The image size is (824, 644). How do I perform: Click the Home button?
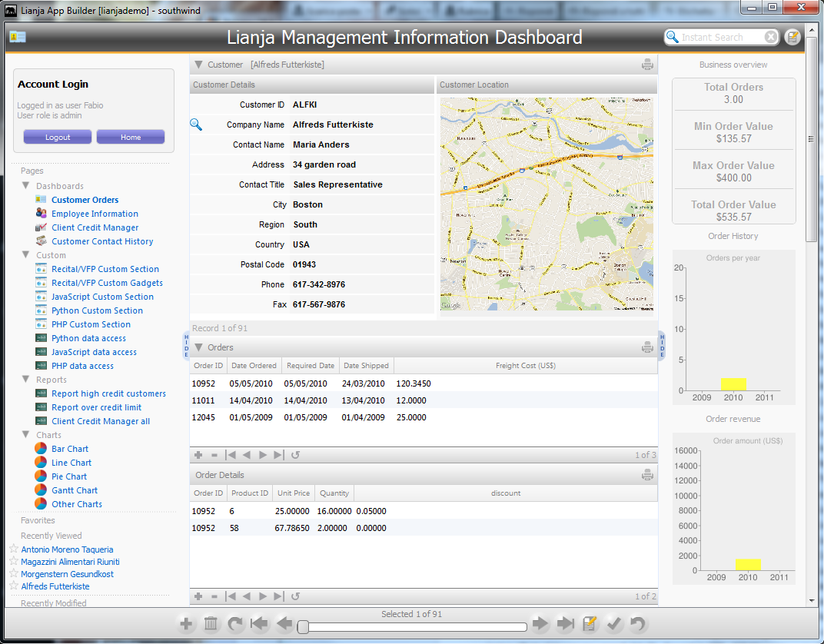(x=131, y=137)
